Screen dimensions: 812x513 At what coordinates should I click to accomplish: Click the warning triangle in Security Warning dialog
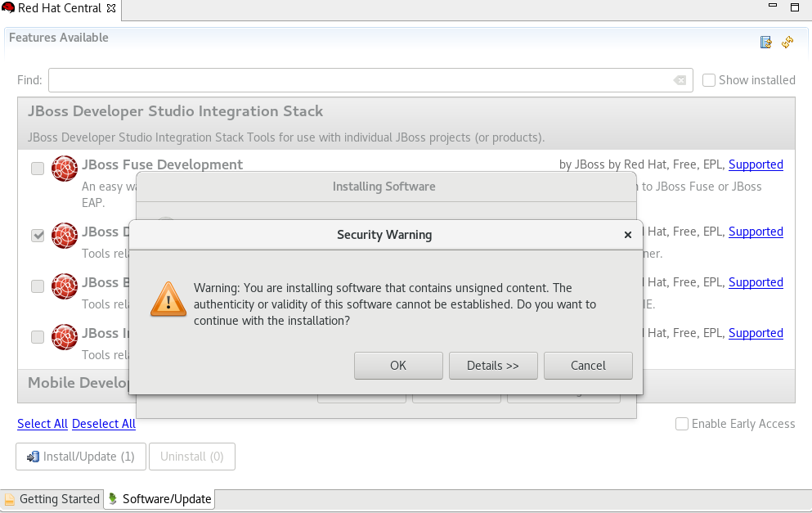click(168, 299)
